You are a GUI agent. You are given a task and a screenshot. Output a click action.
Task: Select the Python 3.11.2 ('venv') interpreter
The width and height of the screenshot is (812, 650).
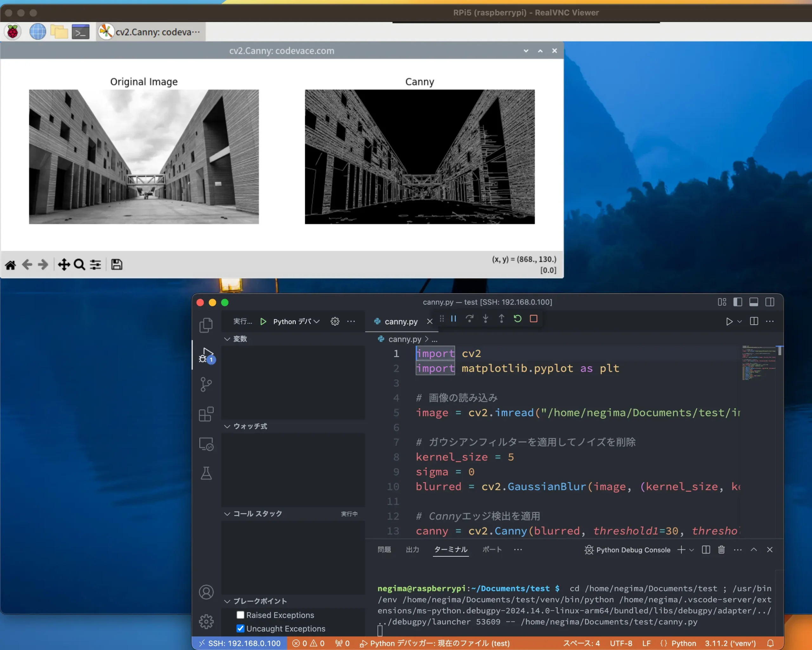[730, 643]
